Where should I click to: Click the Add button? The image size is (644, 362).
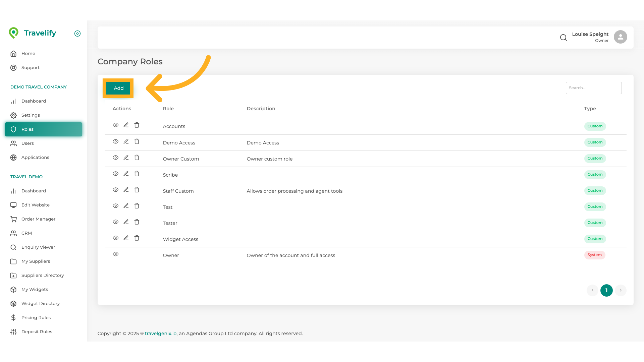coord(118,88)
